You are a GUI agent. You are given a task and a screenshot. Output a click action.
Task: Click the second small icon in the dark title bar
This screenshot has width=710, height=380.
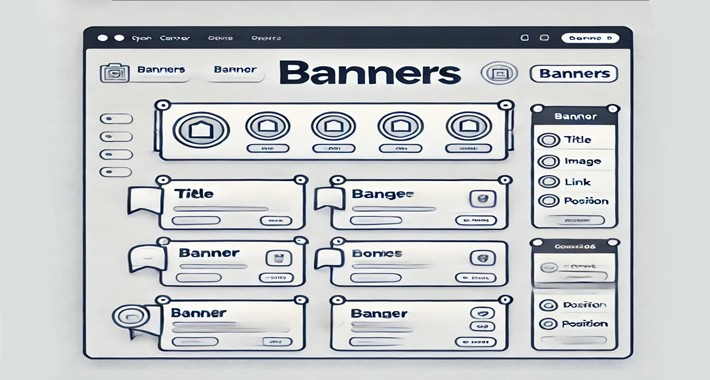545,38
